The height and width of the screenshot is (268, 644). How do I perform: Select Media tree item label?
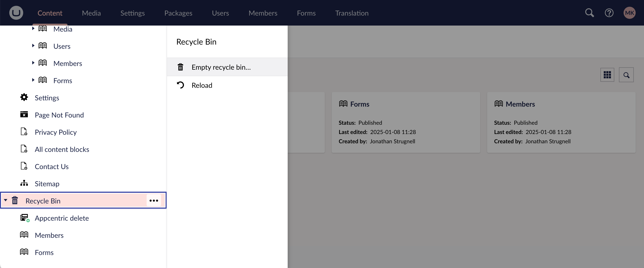(63, 29)
